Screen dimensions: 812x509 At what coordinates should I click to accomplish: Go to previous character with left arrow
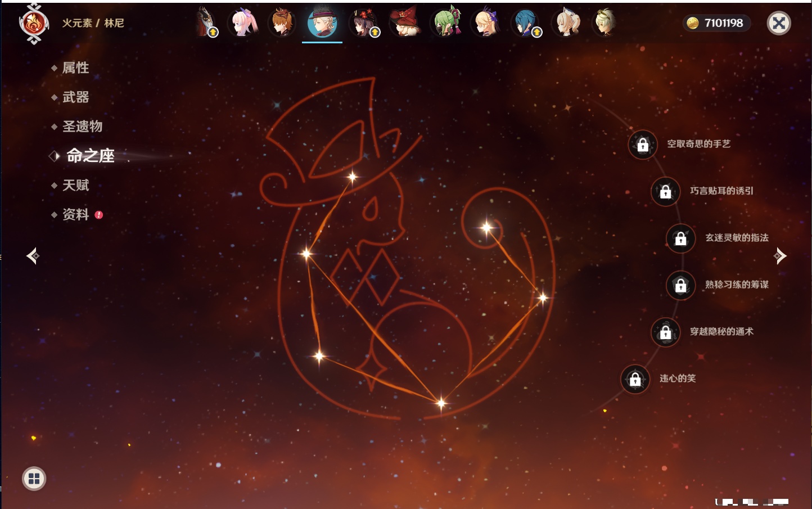33,256
